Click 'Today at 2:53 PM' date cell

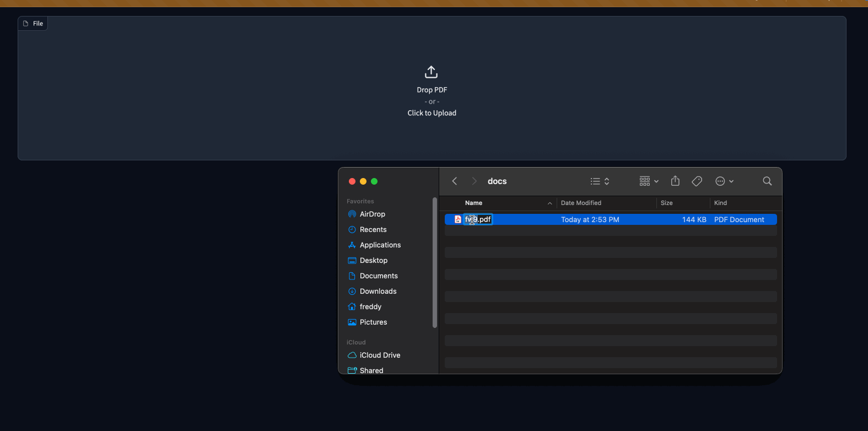pyautogui.click(x=590, y=220)
